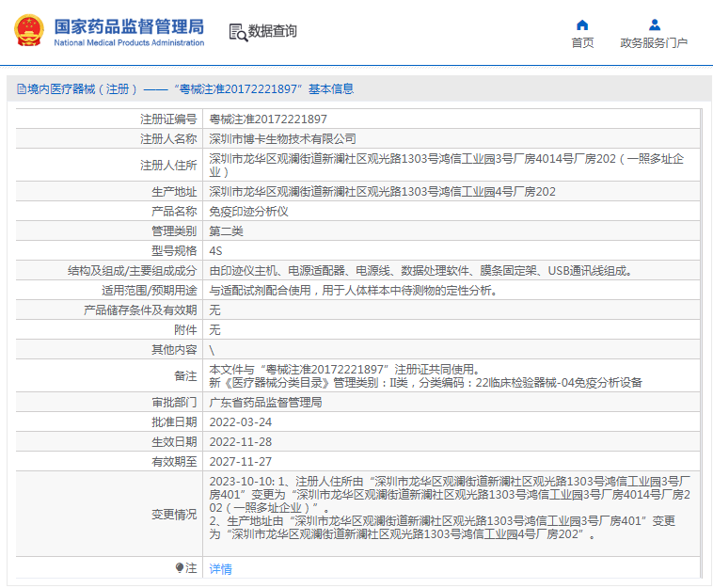The image size is (713, 588).
Task: Click 无 in 产品储存条件及有效期 row
Action: 214,310
